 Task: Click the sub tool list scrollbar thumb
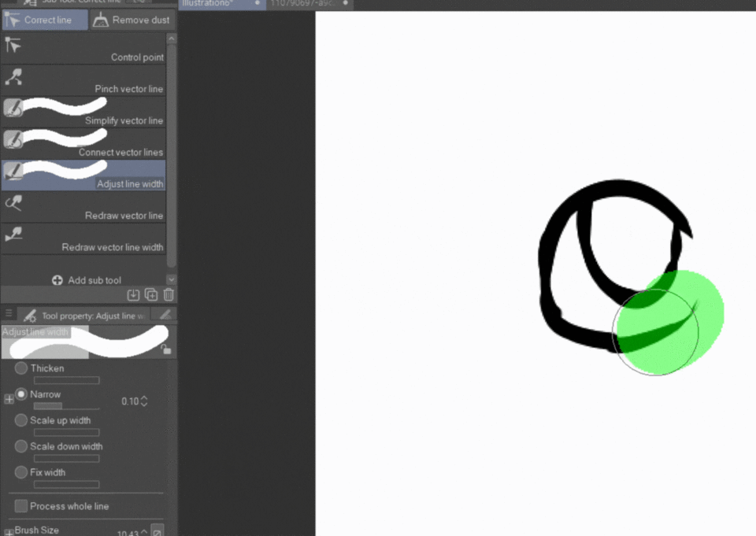coord(171,155)
